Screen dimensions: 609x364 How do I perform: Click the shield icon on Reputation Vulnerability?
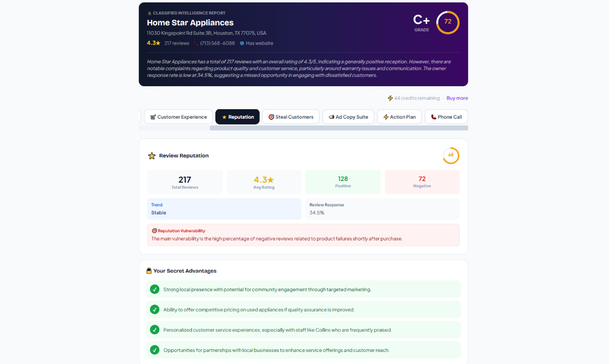[153, 230]
